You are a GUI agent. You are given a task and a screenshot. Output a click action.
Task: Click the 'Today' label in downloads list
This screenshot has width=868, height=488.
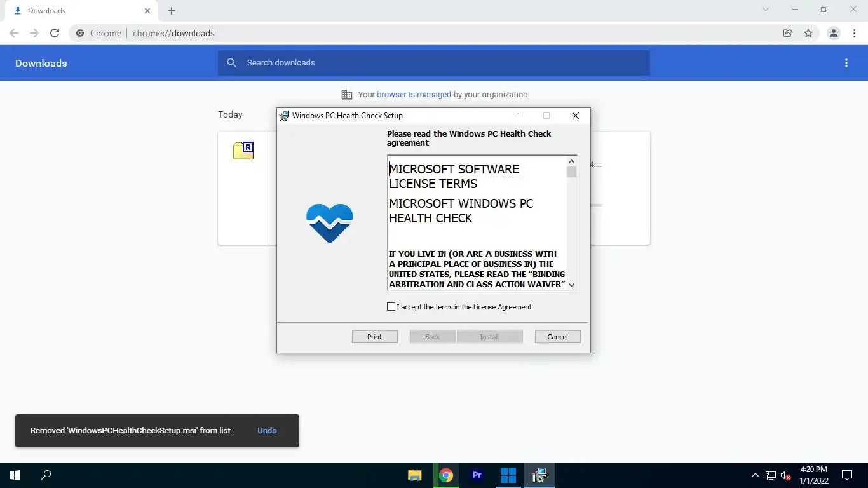click(230, 114)
